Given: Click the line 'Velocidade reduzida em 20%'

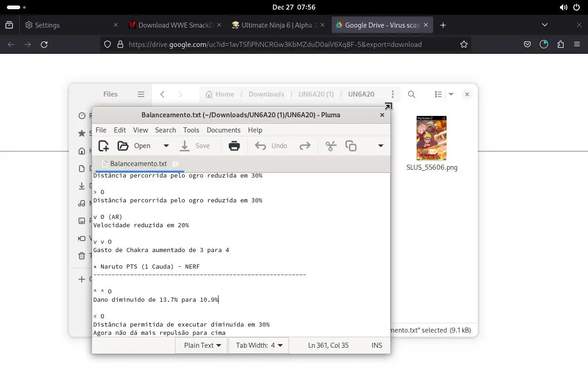Looking at the screenshot, I should [141, 225].
